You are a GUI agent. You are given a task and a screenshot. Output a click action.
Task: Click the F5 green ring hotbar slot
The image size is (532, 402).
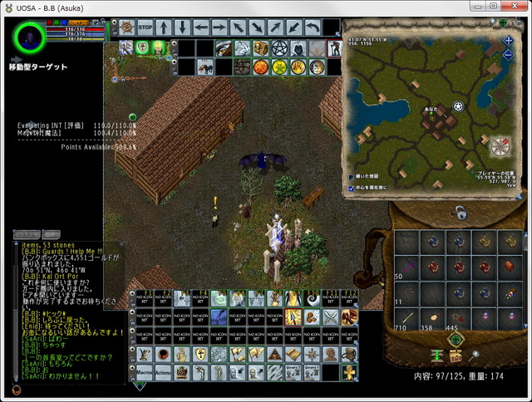(219, 299)
